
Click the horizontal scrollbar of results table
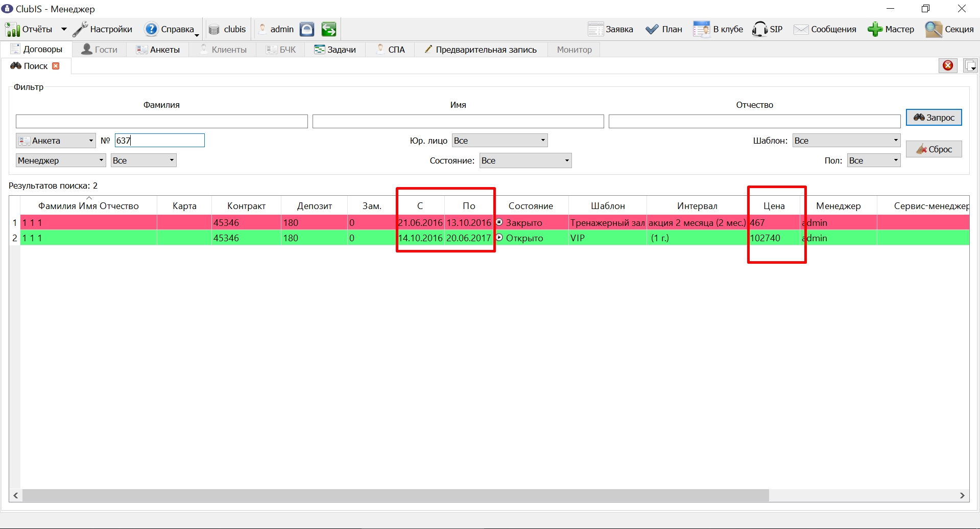point(396,495)
